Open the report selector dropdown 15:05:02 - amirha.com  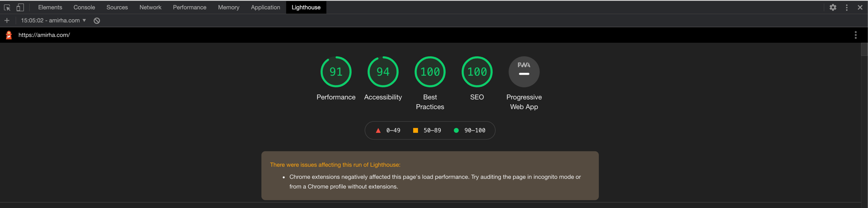coord(53,20)
